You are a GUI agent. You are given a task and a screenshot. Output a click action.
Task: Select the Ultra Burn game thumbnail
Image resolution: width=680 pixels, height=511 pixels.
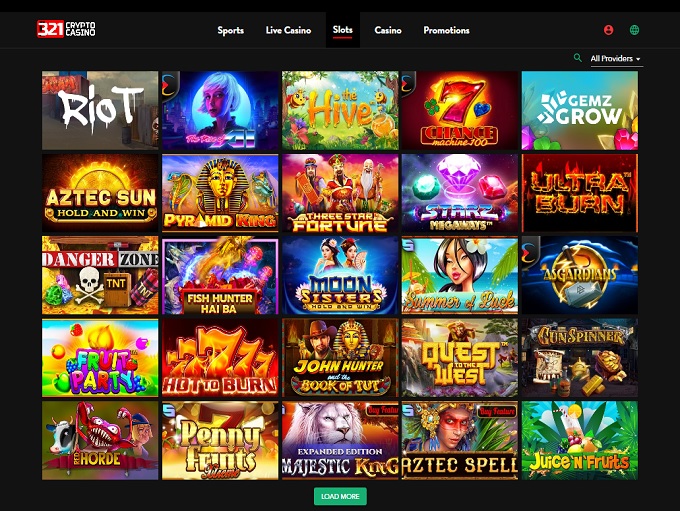(x=580, y=193)
